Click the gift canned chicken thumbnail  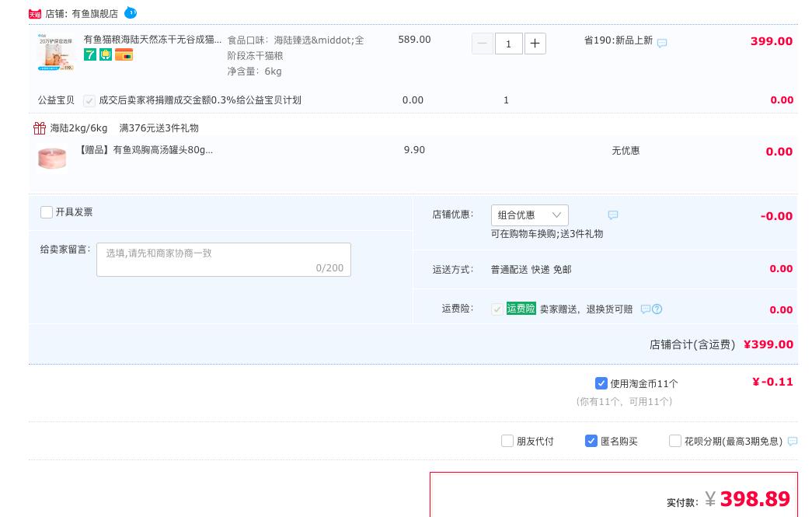point(52,158)
